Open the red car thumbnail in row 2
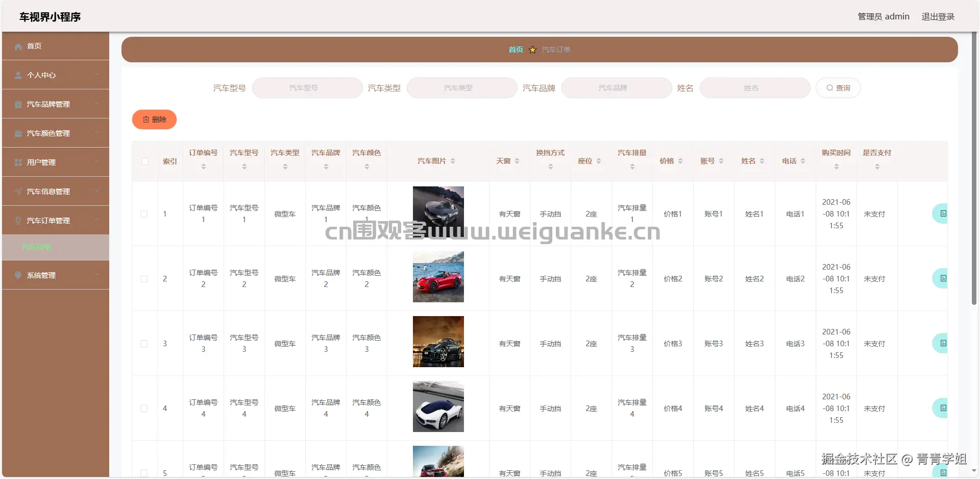The width and height of the screenshot is (980, 479). point(438,277)
